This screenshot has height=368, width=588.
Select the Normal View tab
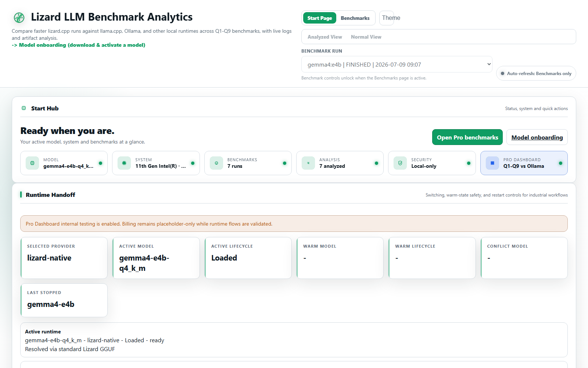tap(366, 37)
